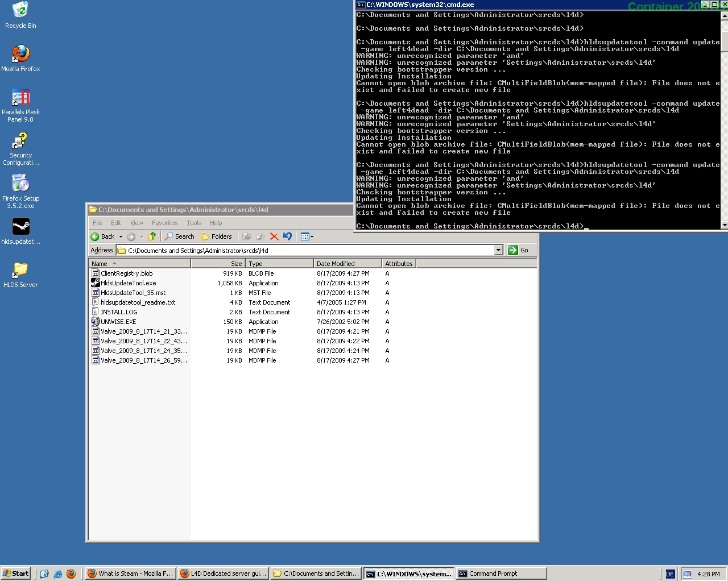Click the Start button
Screen dimensions: 728x582
(x=15, y=573)
